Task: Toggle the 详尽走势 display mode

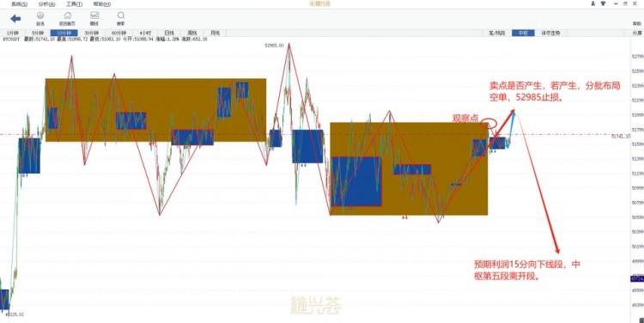Action: point(550,33)
